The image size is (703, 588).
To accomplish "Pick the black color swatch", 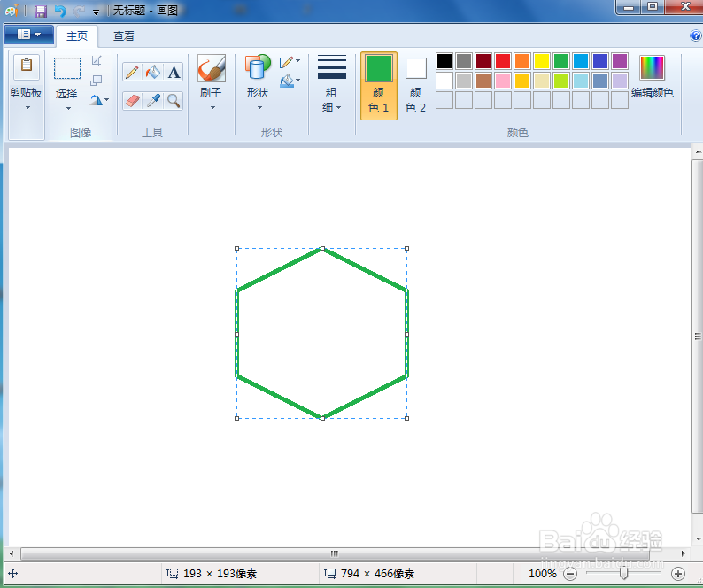I will tap(444, 61).
